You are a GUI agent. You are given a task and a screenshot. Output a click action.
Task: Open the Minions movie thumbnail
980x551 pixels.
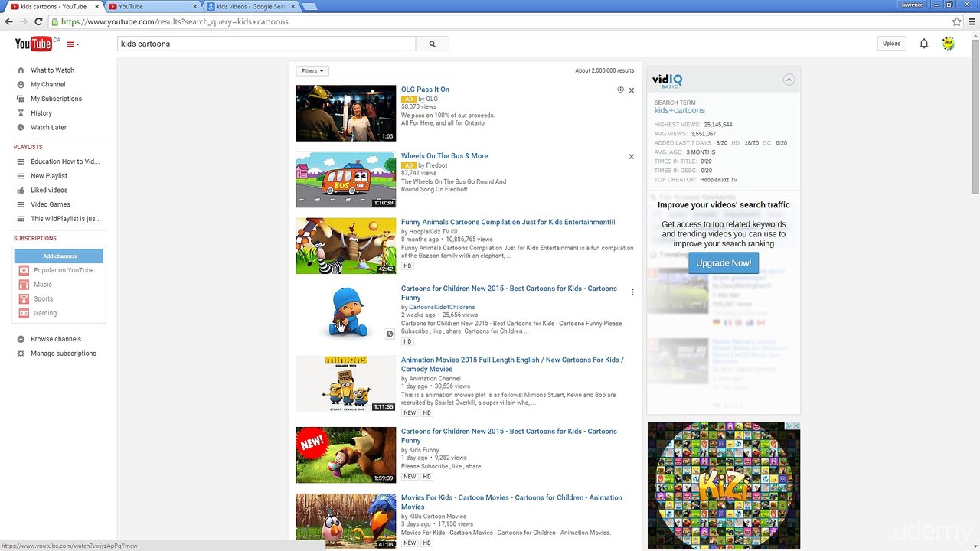pyautogui.click(x=346, y=383)
